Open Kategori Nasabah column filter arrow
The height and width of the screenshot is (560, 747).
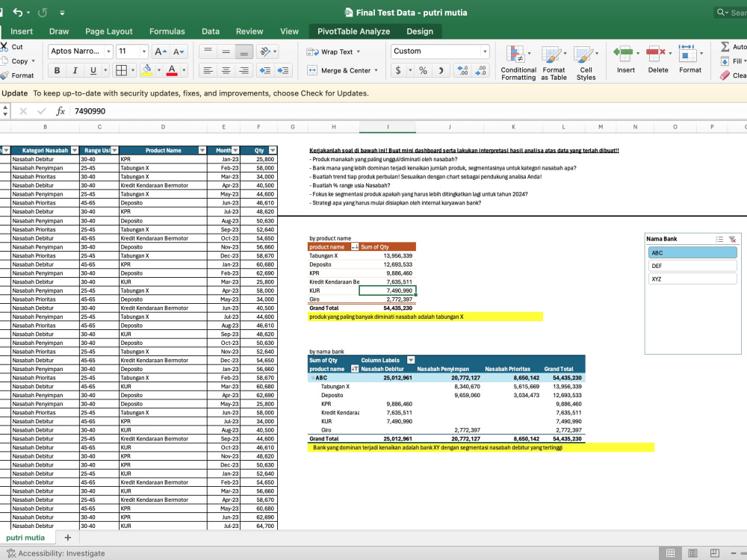(x=74, y=151)
